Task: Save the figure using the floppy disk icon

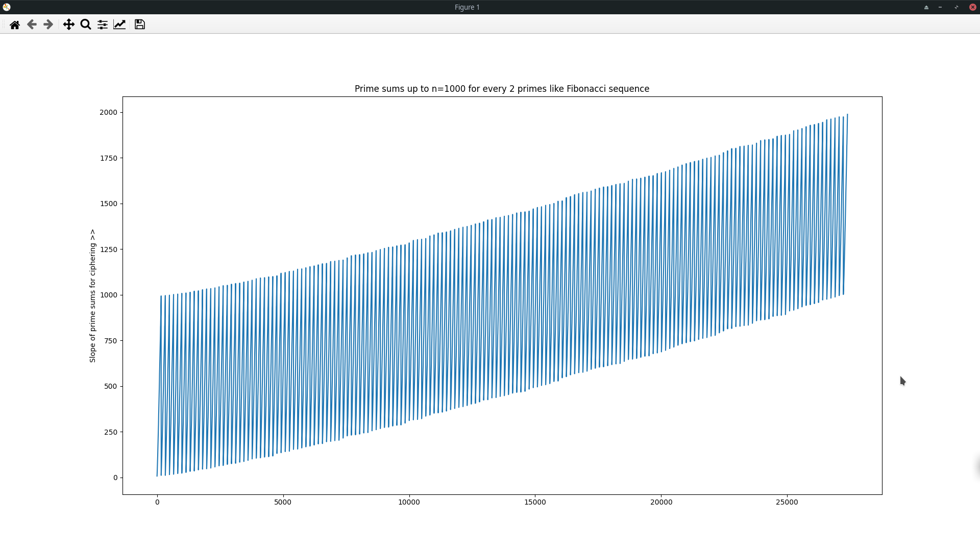Action: click(x=139, y=24)
